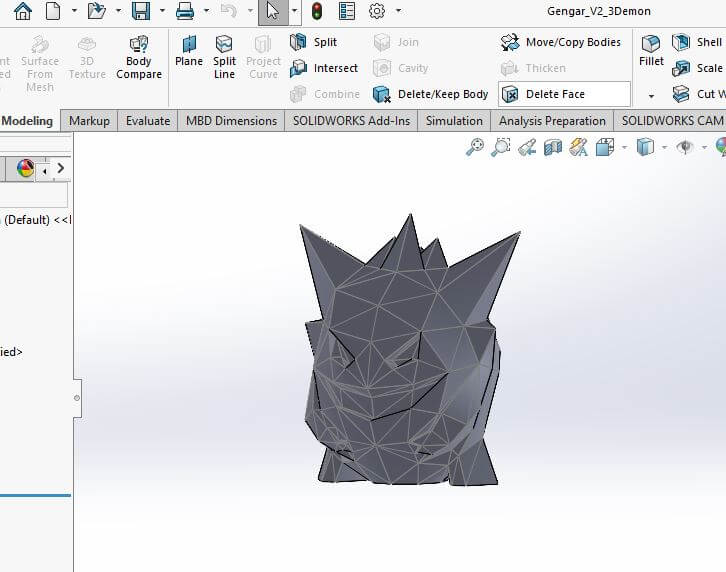726x572 pixels.
Task: Open View Orientation dropdown arrow
Action: tap(624, 147)
